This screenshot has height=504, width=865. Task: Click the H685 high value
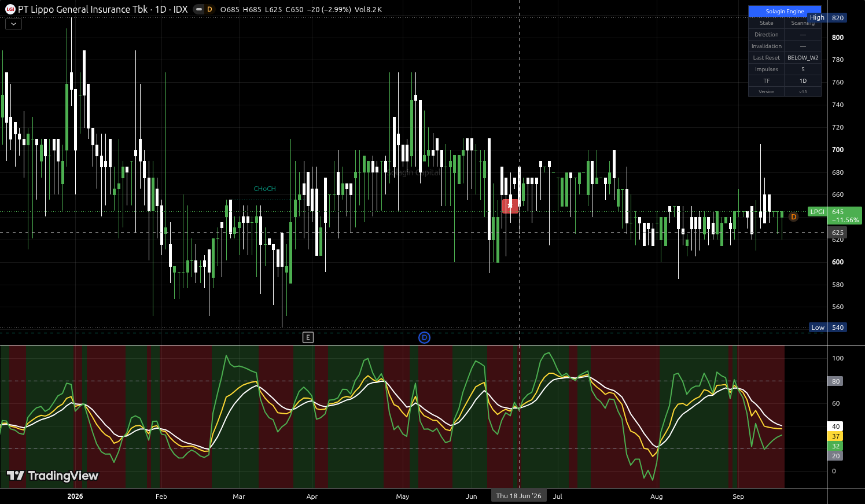252,10
